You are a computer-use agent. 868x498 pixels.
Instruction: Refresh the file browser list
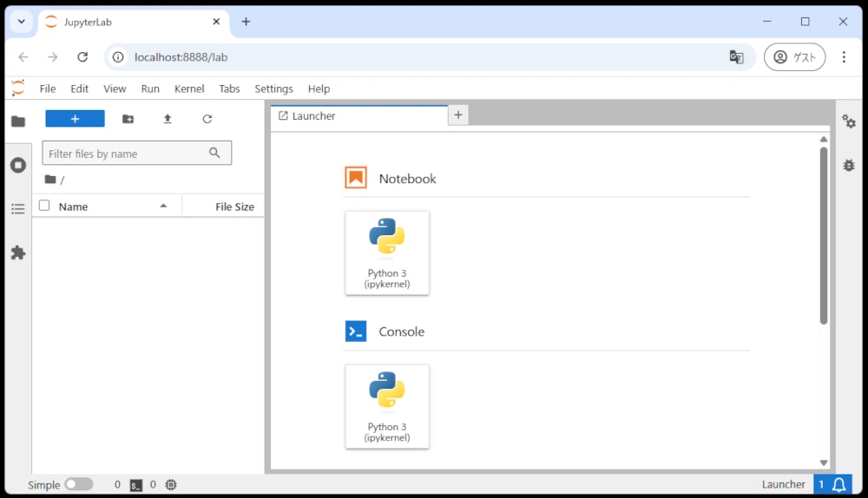(x=207, y=118)
